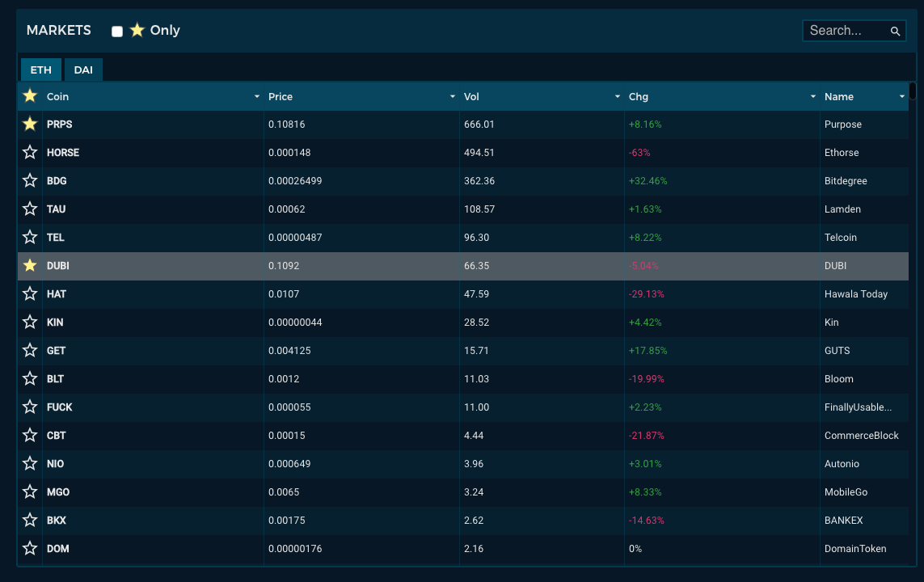Remove star from DUBI coin
The image size is (924, 582).
coord(30,265)
